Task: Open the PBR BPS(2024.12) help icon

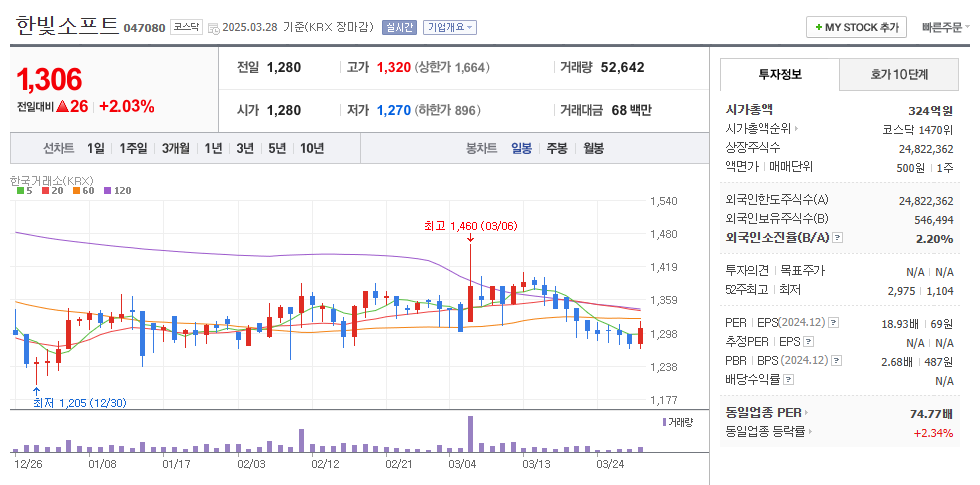Action: click(836, 361)
